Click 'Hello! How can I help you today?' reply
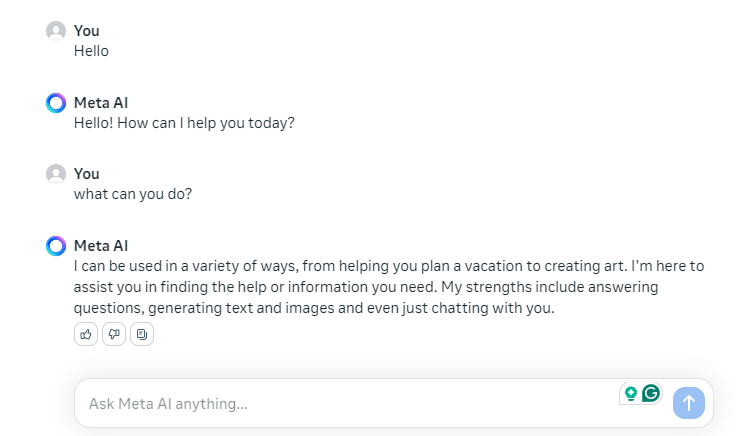Screen dimensions: 750x436 tap(184, 123)
